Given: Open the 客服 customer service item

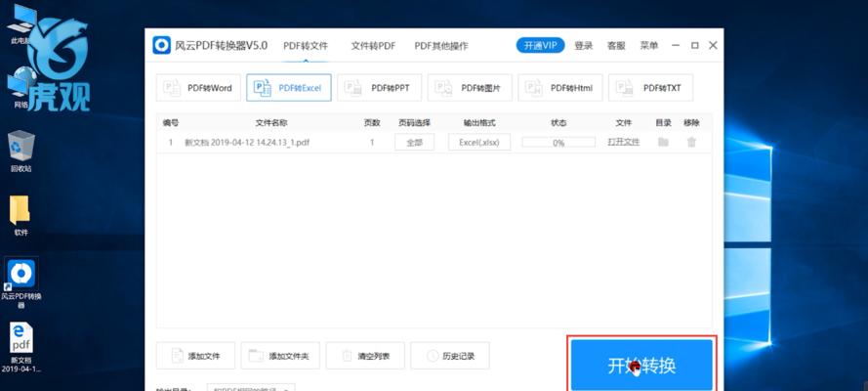Looking at the screenshot, I should [x=616, y=46].
